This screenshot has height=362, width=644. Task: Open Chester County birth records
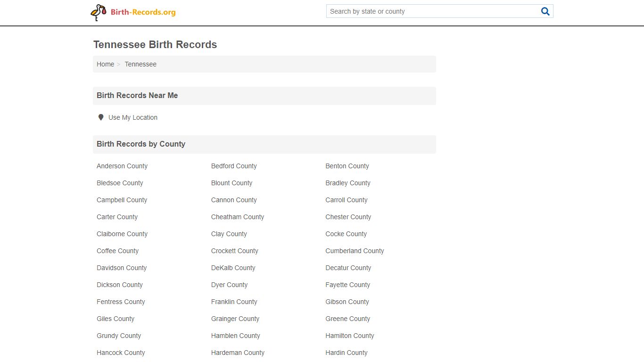[348, 217]
